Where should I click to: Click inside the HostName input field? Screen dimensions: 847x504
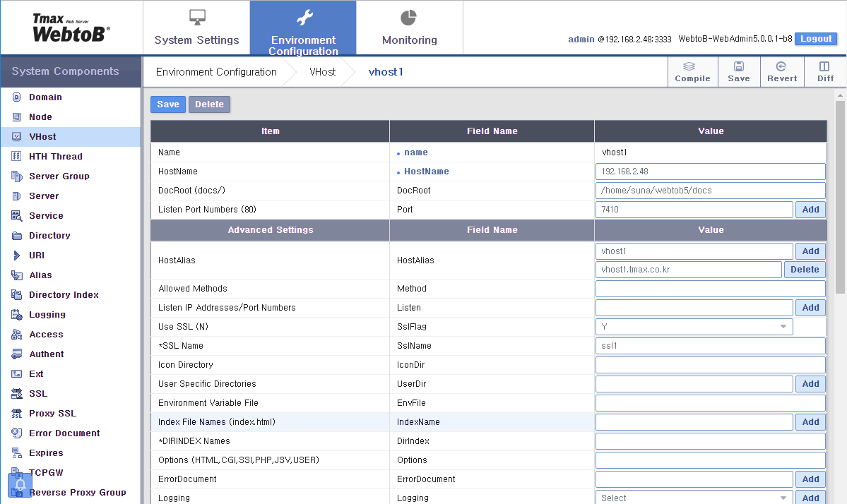710,172
